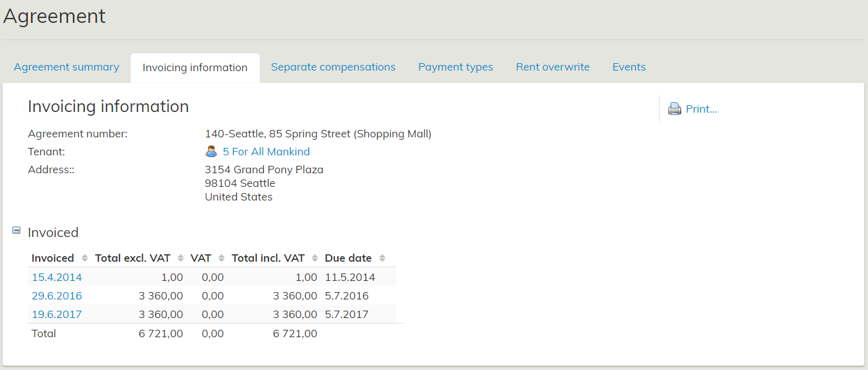The width and height of the screenshot is (868, 370).
Task: Open the Agreement summary tab
Action: click(66, 67)
